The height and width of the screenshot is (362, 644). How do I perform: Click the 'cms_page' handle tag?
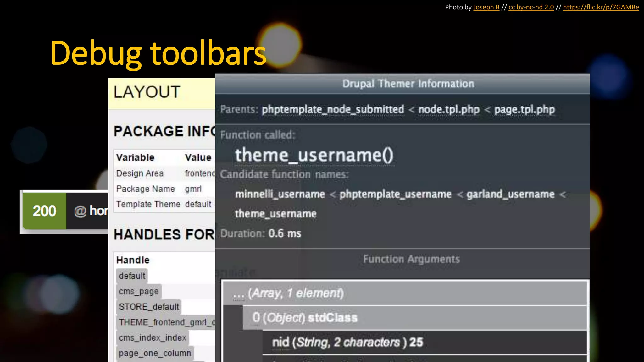[x=139, y=291]
